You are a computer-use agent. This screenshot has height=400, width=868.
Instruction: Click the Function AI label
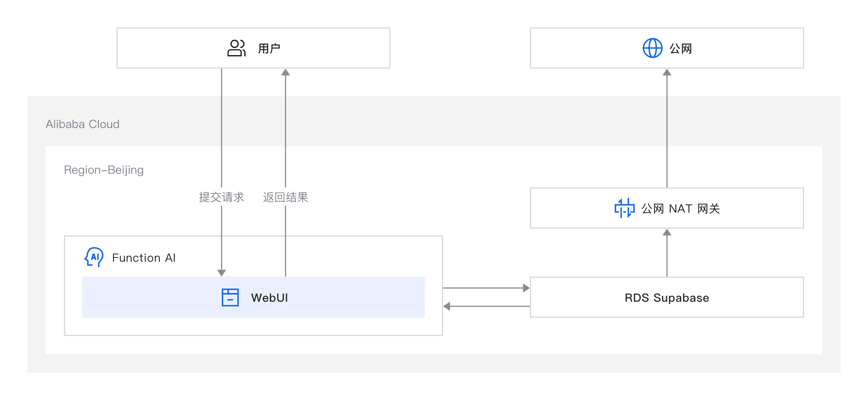tap(144, 258)
